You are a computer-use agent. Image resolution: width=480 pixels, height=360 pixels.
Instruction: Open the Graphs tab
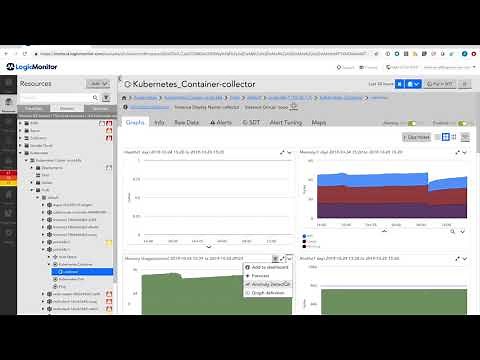[135, 122]
